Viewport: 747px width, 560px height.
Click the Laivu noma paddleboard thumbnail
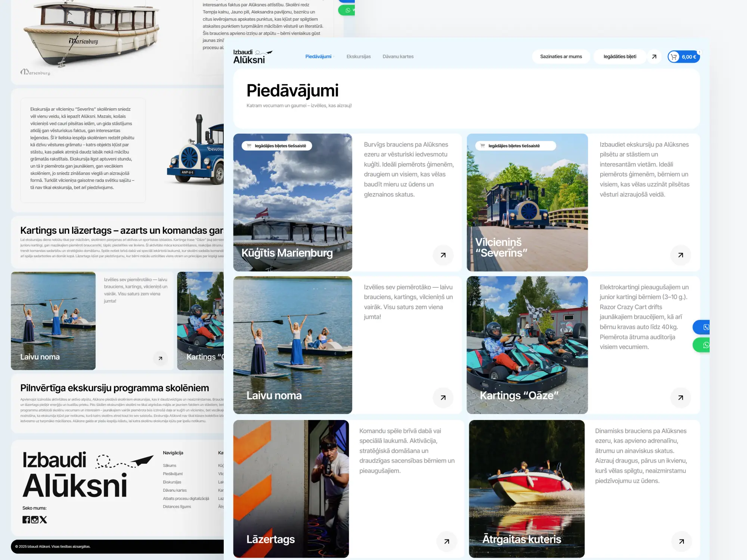53,321
